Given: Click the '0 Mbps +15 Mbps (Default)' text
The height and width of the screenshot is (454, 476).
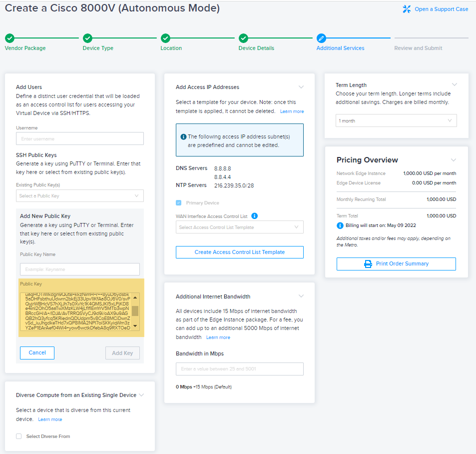Looking at the screenshot, I should 204,387.
